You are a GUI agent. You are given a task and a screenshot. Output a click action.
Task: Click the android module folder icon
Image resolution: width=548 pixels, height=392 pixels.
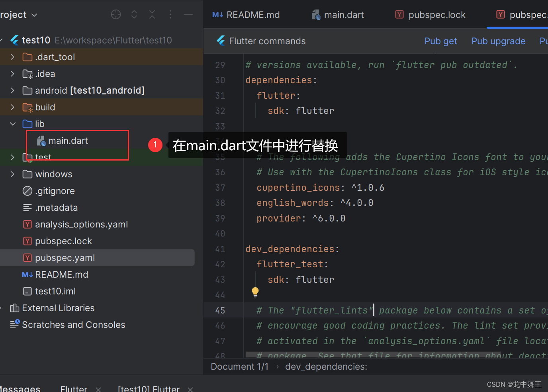pos(27,90)
